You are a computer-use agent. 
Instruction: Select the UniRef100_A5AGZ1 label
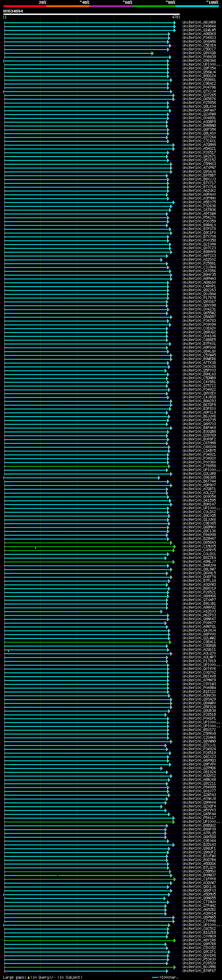[x=199, y=148]
